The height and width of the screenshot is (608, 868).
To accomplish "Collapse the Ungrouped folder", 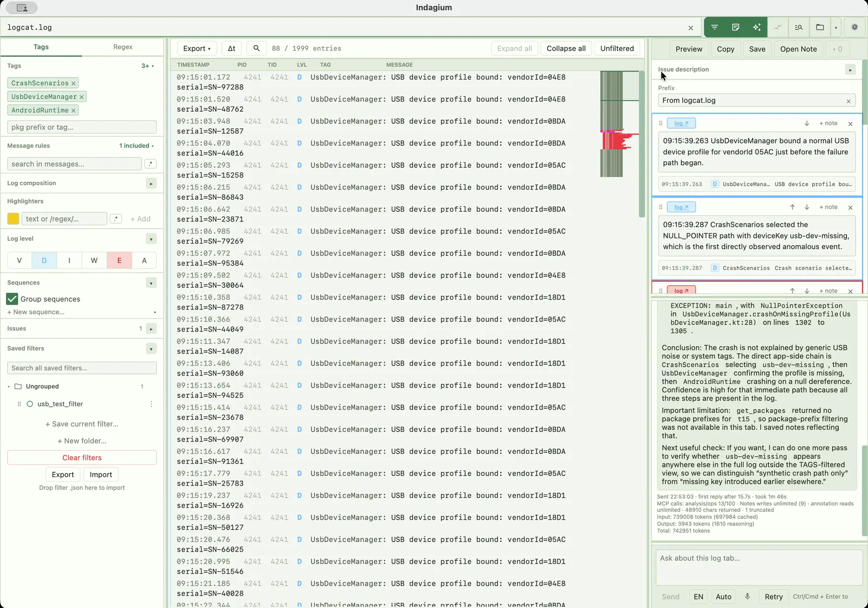I will pos(9,387).
